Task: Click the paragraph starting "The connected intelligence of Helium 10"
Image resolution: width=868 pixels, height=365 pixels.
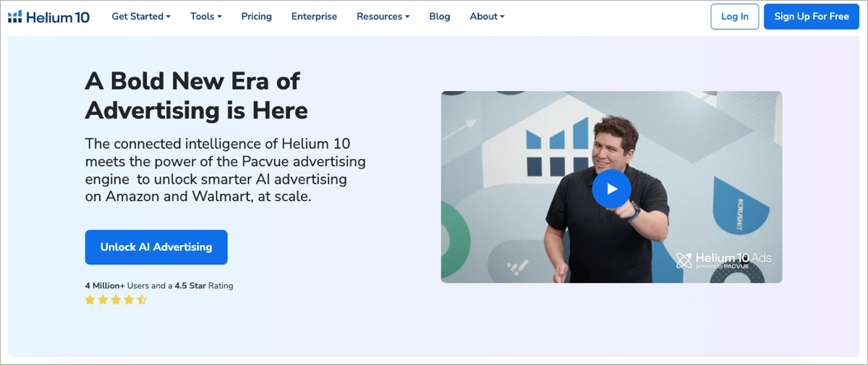Action: click(226, 169)
